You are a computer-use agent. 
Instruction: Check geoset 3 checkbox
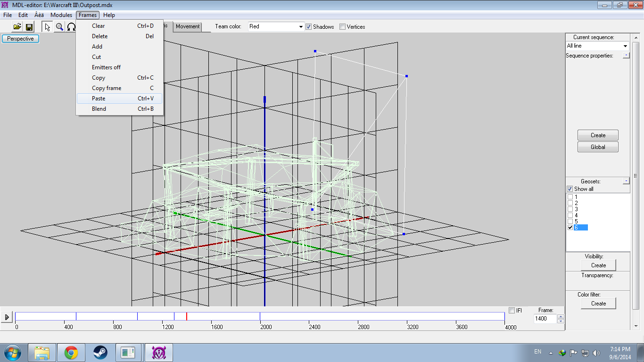[570, 209]
